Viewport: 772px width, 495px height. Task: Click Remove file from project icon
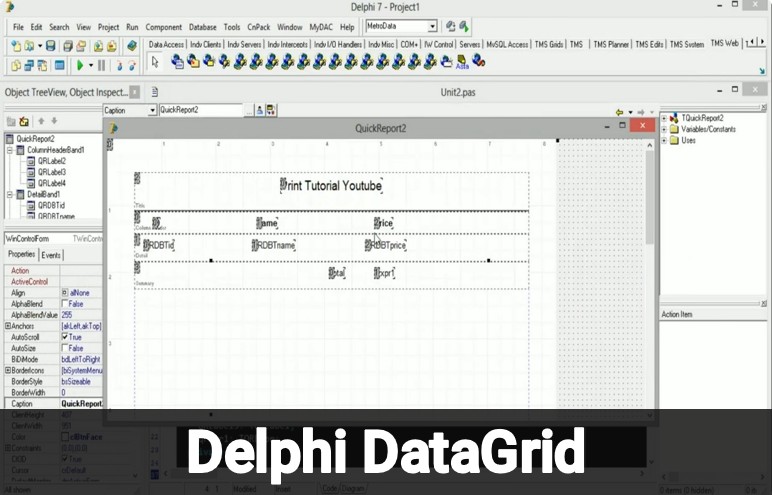coord(112,46)
